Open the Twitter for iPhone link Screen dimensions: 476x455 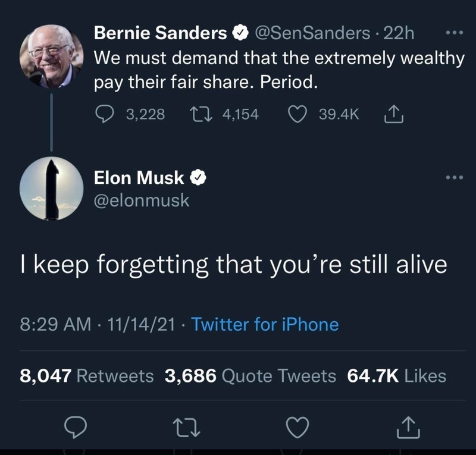[265, 325]
